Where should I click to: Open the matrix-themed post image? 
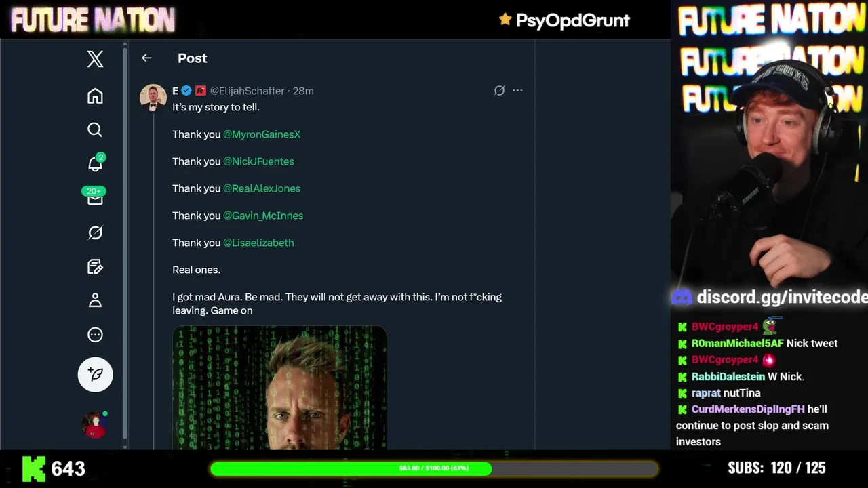coord(279,388)
